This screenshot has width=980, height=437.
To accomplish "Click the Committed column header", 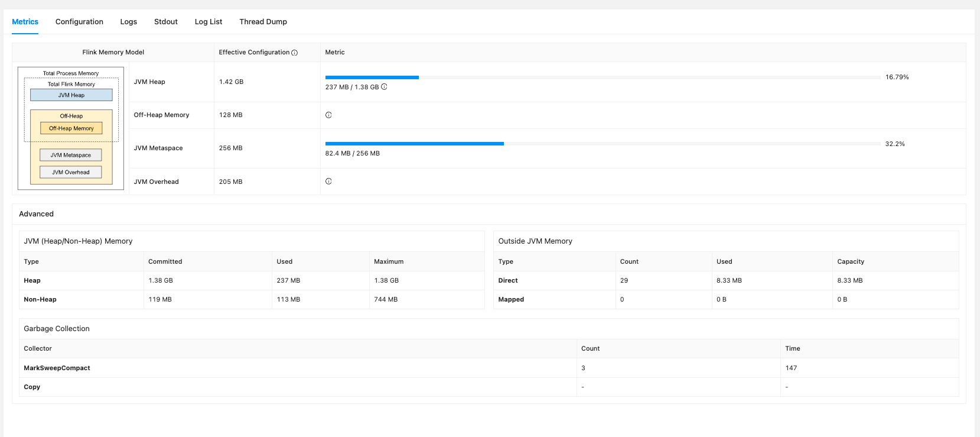I will [x=165, y=262].
